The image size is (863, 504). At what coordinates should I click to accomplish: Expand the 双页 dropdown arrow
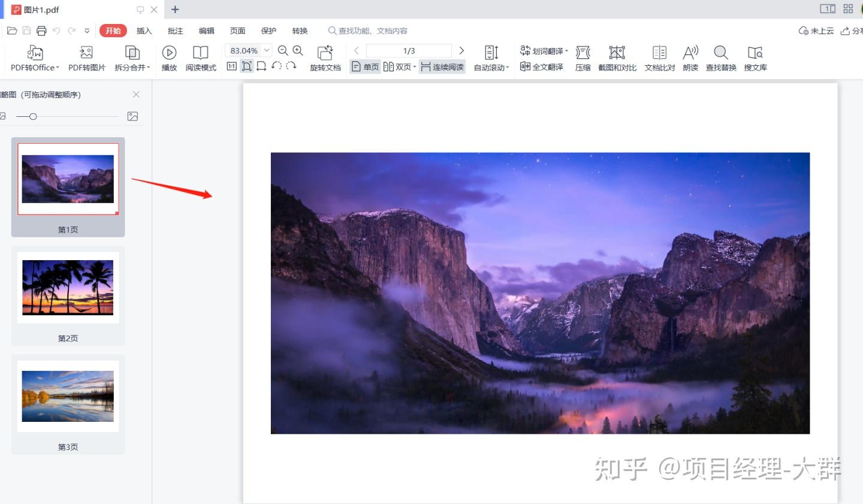coord(415,67)
